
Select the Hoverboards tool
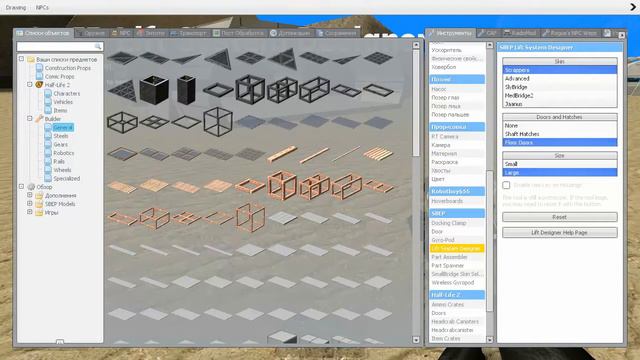(457, 201)
